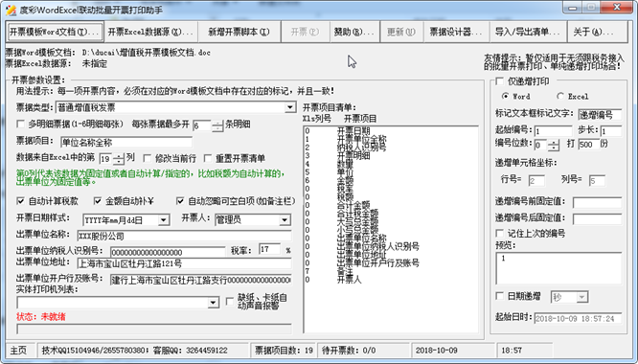Expand 开票日期样式 dropdown
638x364 pixels.
[164, 220]
